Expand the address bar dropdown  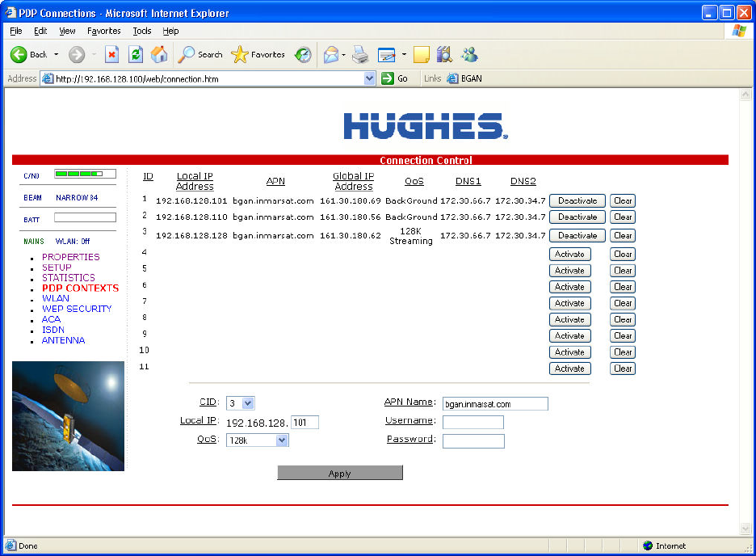tap(369, 78)
